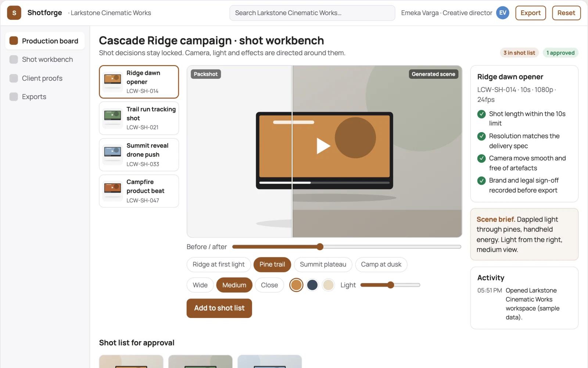The height and width of the screenshot is (368, 588).
Task: Click the brand and legal sign-off check icon
Action: point(481,181)
